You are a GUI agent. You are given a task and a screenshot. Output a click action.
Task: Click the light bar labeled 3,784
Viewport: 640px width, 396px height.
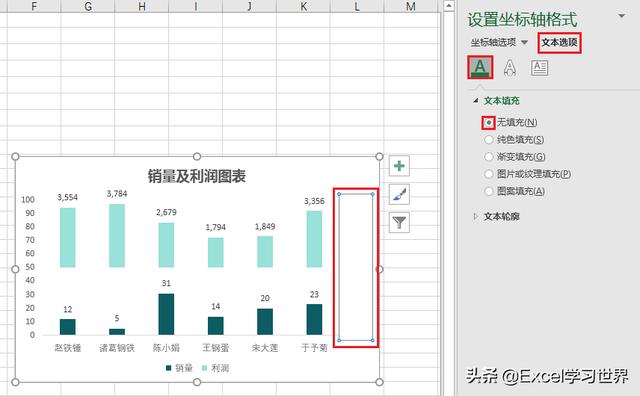pos(117,236)
